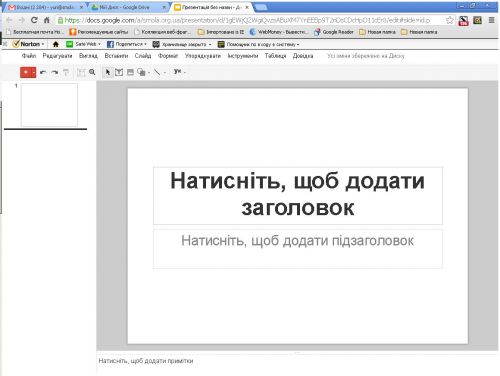500x376 pixels.
Task: Open the line type dropdown arrow
Action: [165, 72]
